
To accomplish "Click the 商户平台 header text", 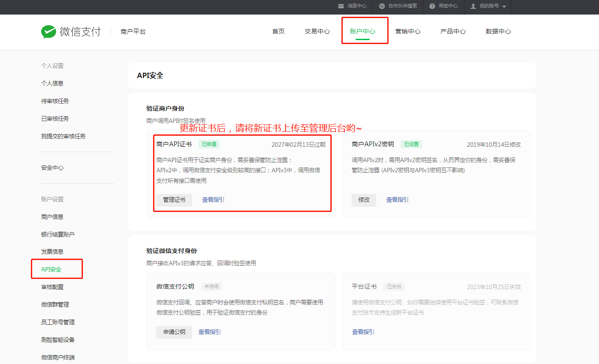I will tap(133, 32).
